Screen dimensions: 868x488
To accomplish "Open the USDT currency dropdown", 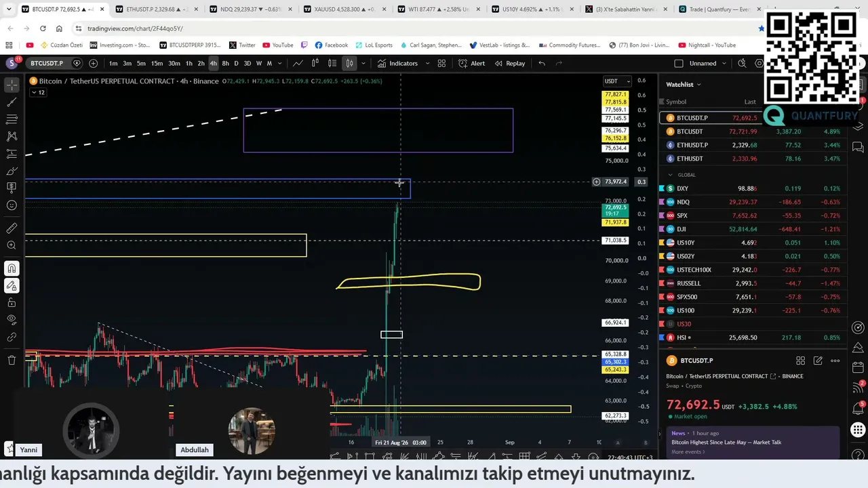I will click(x=617, y=81).
